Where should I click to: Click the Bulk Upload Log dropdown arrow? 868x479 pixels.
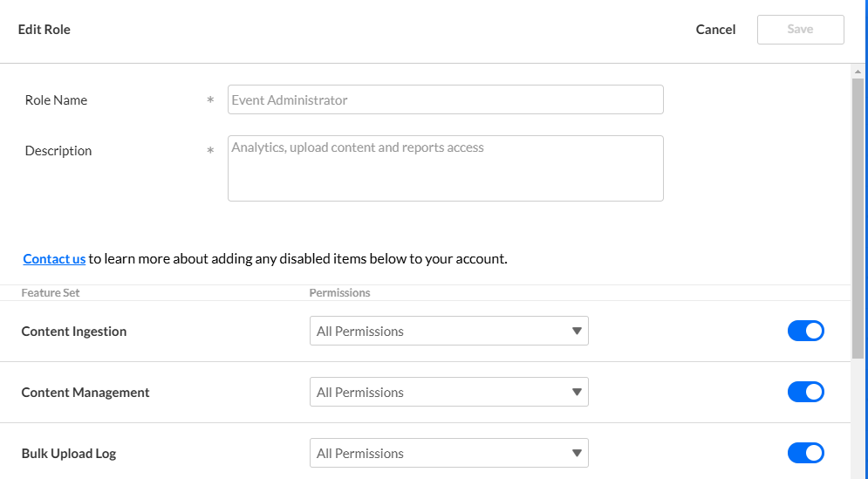577,453
